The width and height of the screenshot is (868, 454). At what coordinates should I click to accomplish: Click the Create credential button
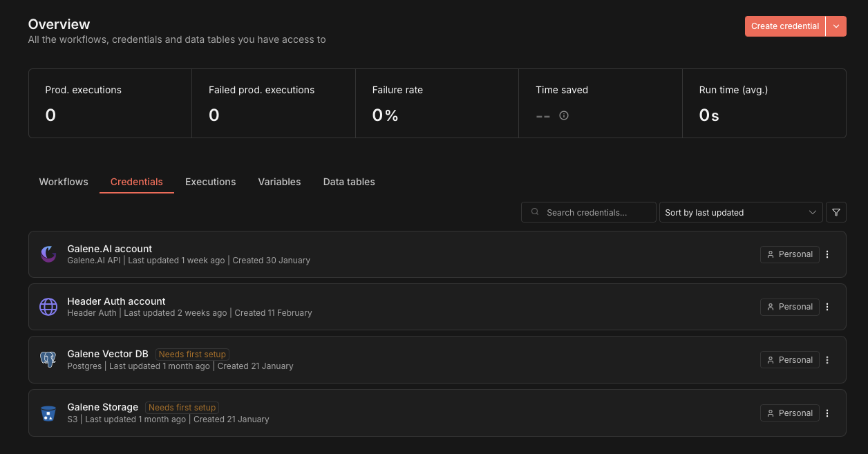[x=784, y=26]
